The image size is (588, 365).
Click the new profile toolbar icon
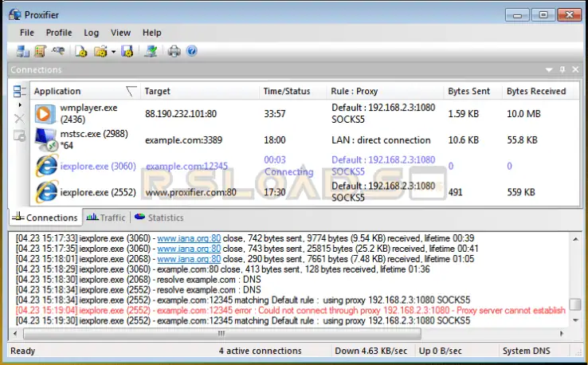coord(81,51)
